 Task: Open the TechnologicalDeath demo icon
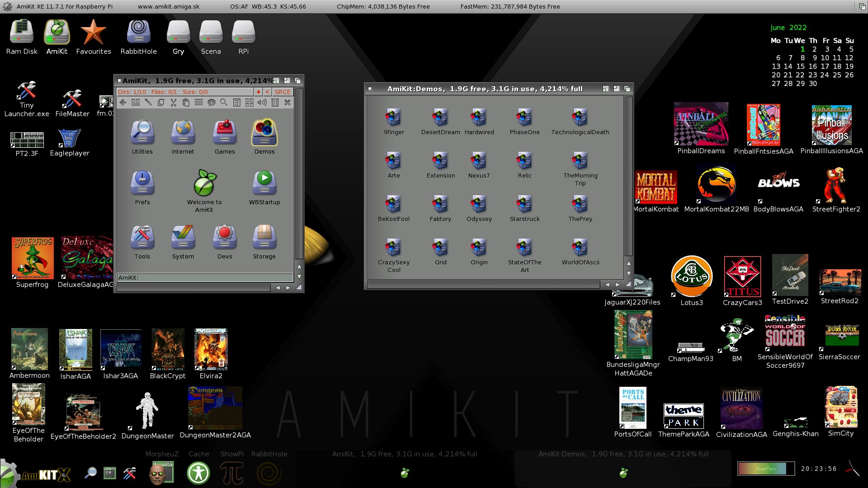pos(580,122)
